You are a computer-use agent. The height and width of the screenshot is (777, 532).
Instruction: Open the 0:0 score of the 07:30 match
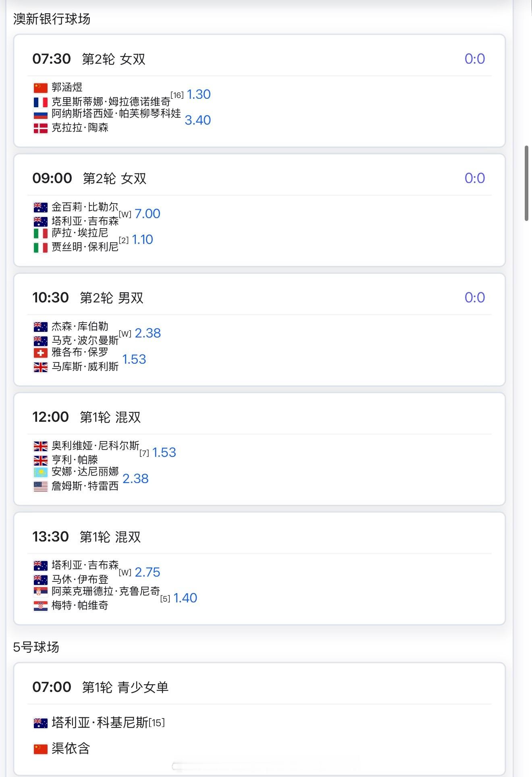pyautogui.click(x=474, y=59)
